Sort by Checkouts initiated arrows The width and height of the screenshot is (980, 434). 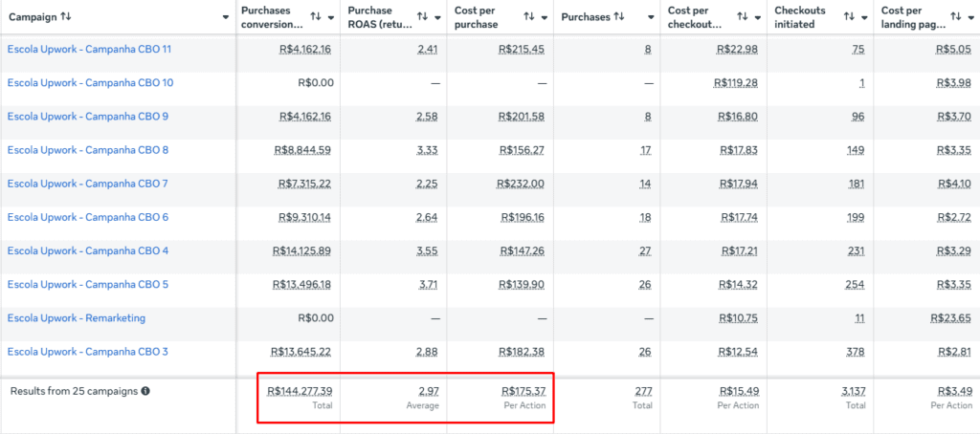pyautogui.click(x=849, y=17)
